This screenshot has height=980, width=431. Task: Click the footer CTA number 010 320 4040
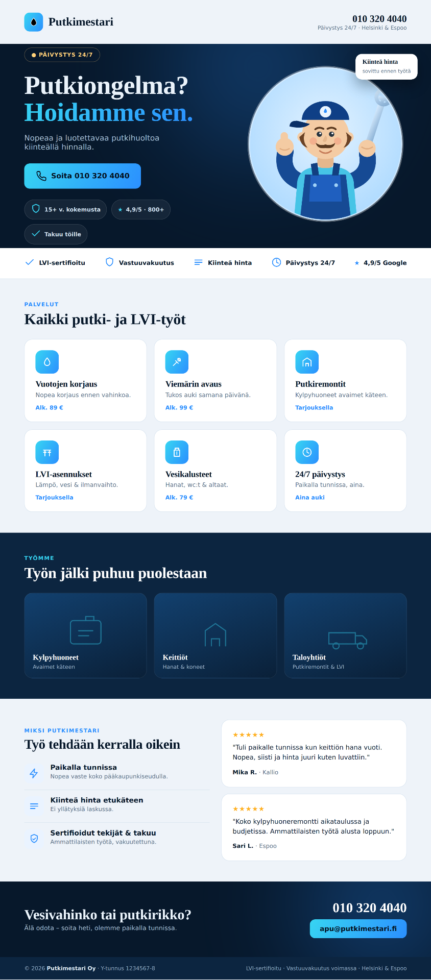coord(370,908)
